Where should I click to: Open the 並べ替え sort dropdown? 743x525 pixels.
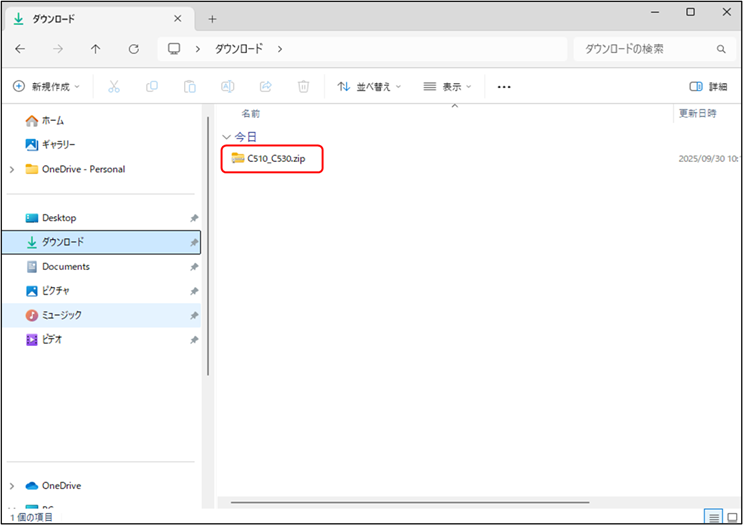coord(369,87)
